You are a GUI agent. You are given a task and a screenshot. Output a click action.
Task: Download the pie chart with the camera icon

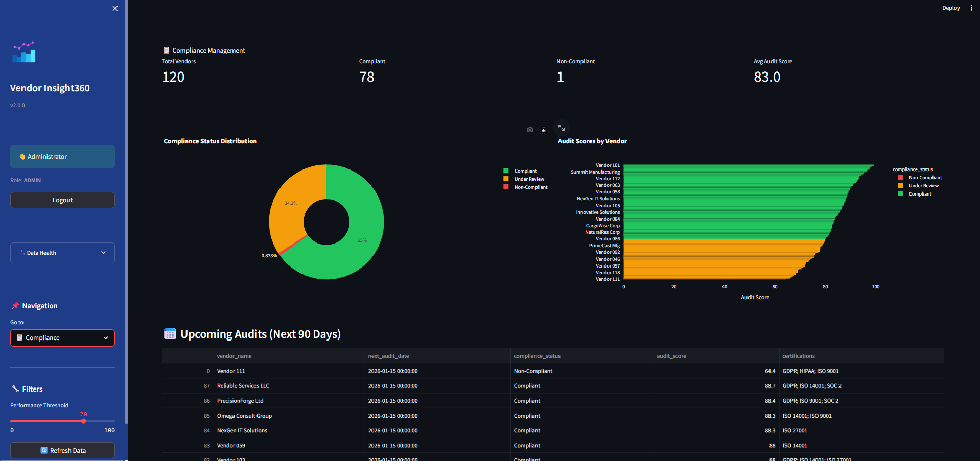pos(530,130)
